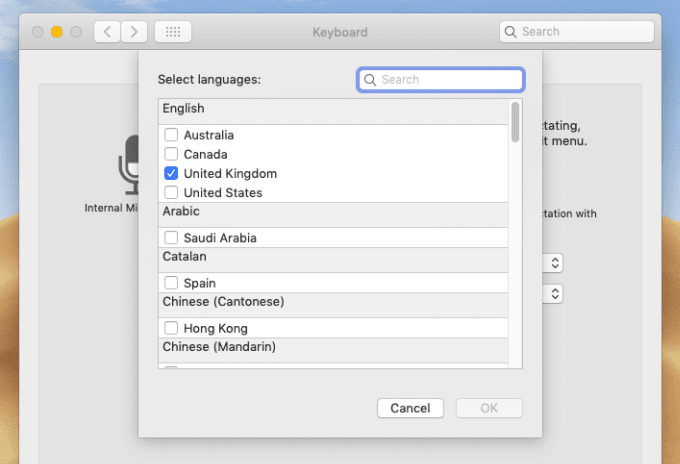Show all preferences grid icon
Viewport: 680px width, 464px height.
pyautogui.click(x=173, y=32)
